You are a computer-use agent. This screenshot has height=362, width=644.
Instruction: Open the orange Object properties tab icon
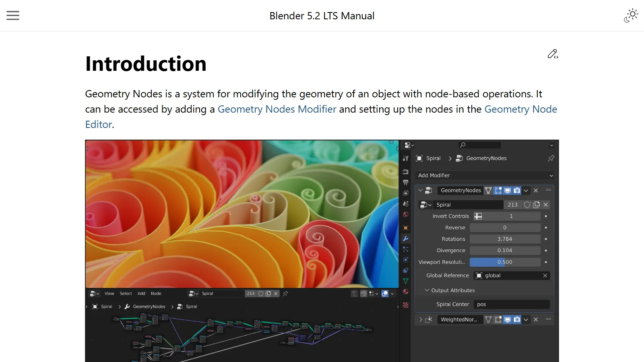click(x=406, y=228)
